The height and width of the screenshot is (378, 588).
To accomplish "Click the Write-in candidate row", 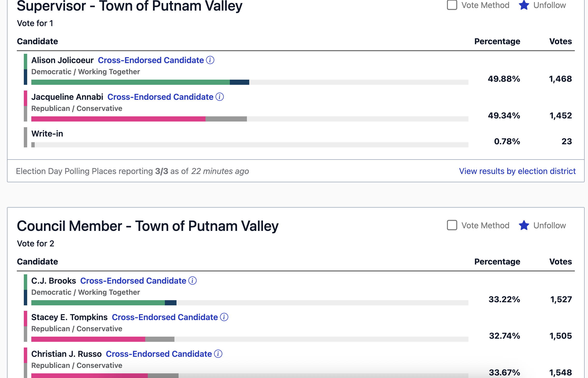I will (47, 134).
